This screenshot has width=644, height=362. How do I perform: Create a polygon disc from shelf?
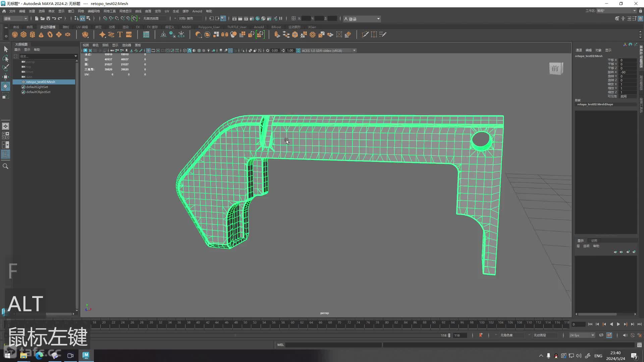(68, 35)
